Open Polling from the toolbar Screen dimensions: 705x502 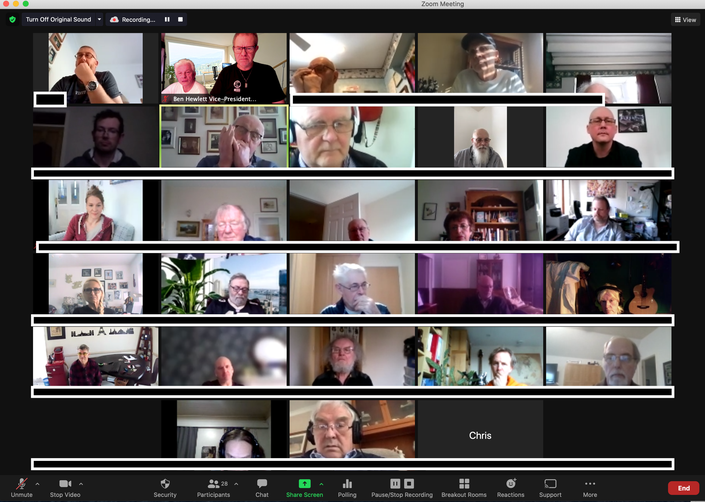[347, 484]
